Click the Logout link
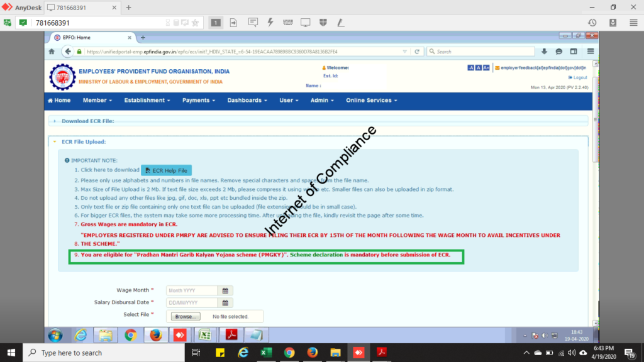 [x=578, y=77]
